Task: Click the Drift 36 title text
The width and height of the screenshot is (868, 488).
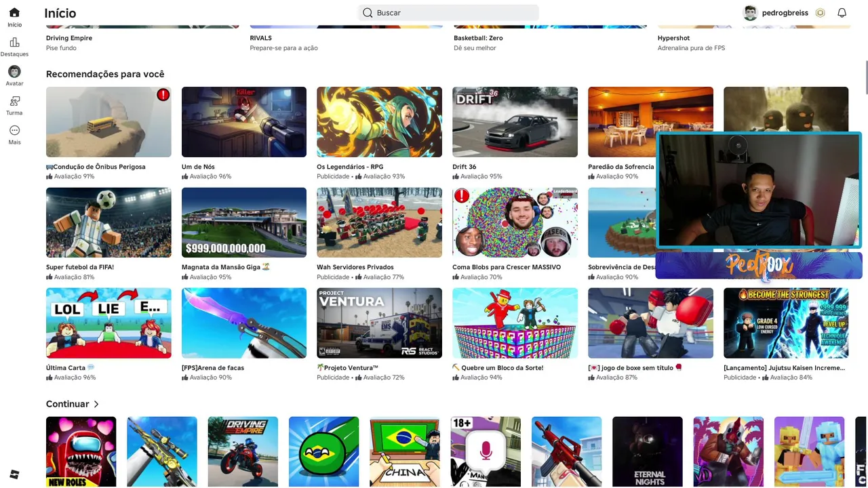Action: (465, 167)
